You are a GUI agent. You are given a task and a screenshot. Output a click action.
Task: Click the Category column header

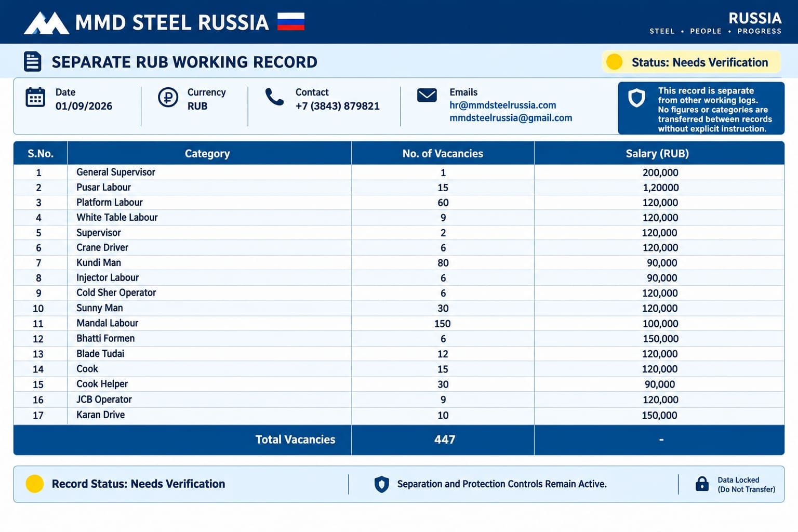click(209, 153)
